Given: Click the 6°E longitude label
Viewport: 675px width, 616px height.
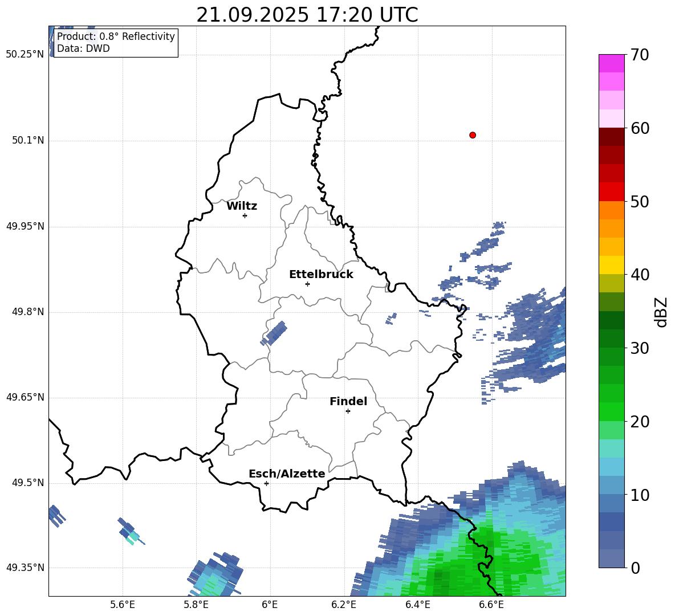Looking at the screenshot, I should [x=270, y=605].
